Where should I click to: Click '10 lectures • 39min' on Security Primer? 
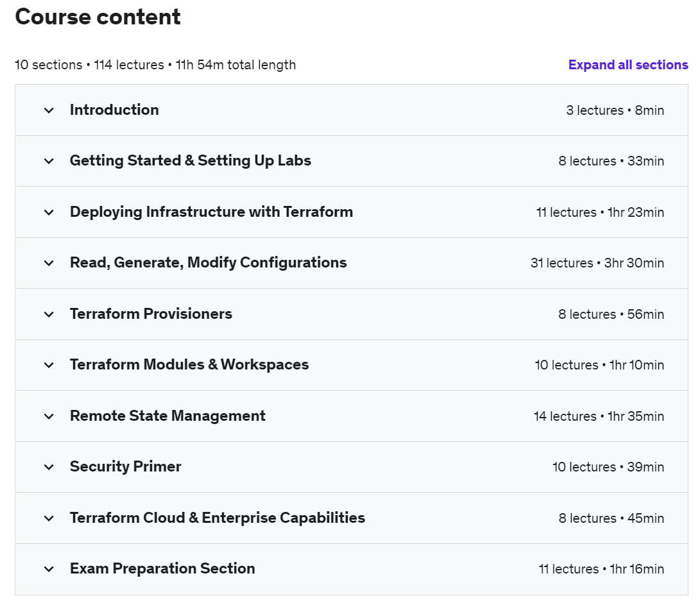608,467
